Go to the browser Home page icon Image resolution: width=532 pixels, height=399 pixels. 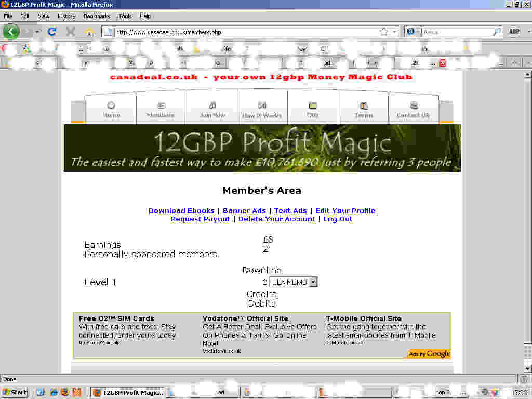(89, 32)
